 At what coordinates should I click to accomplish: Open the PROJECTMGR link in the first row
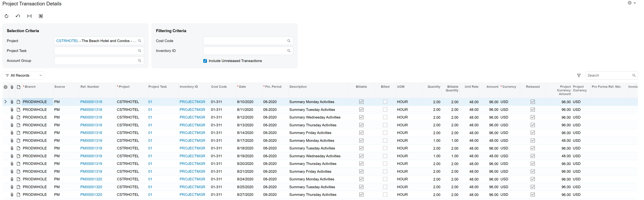click(192, 102)
